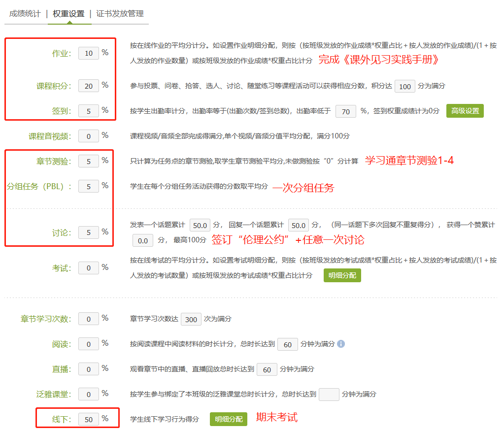Click the 作业 weight percentage field
Viewport: 504px width, 430px height.
88,53
